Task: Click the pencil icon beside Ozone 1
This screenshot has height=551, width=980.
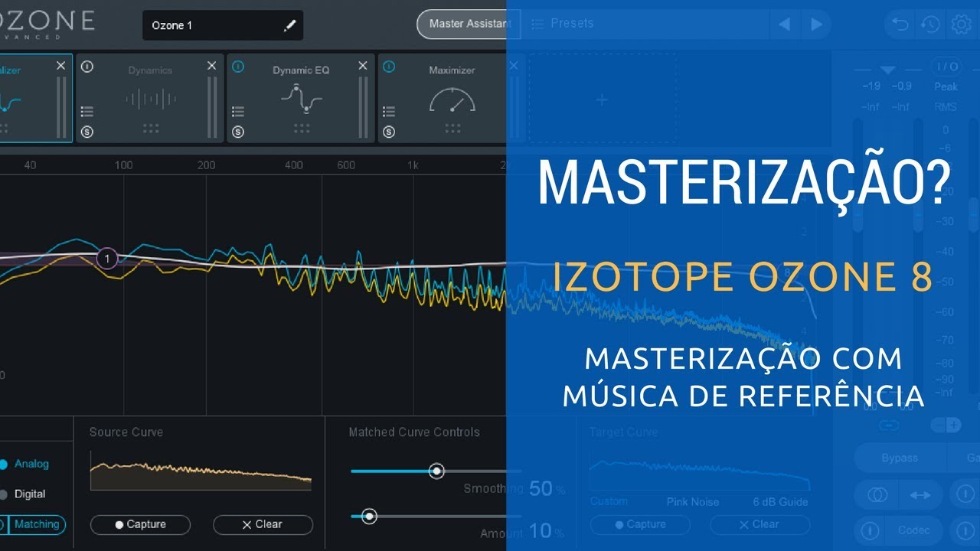Action: tap(289, 25)
